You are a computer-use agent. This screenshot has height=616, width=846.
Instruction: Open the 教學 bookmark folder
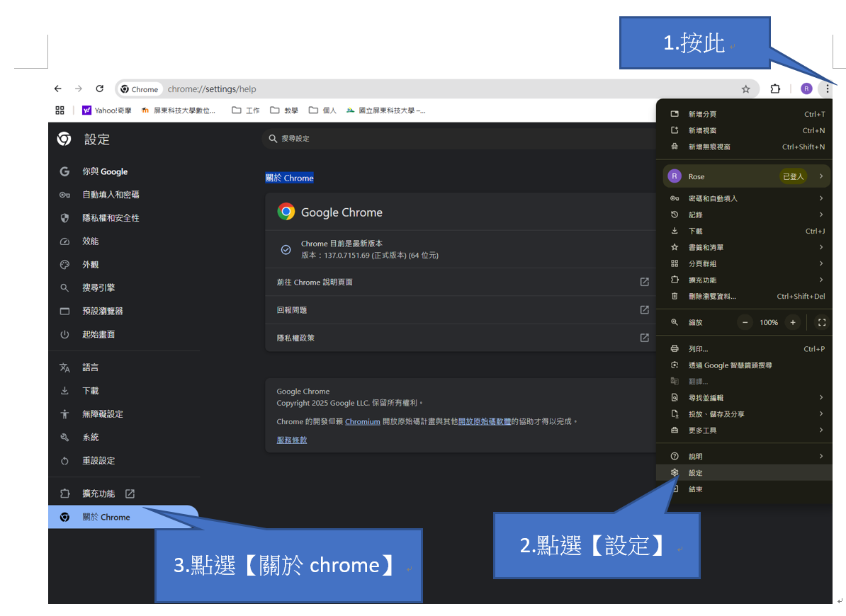pos(284,110)
